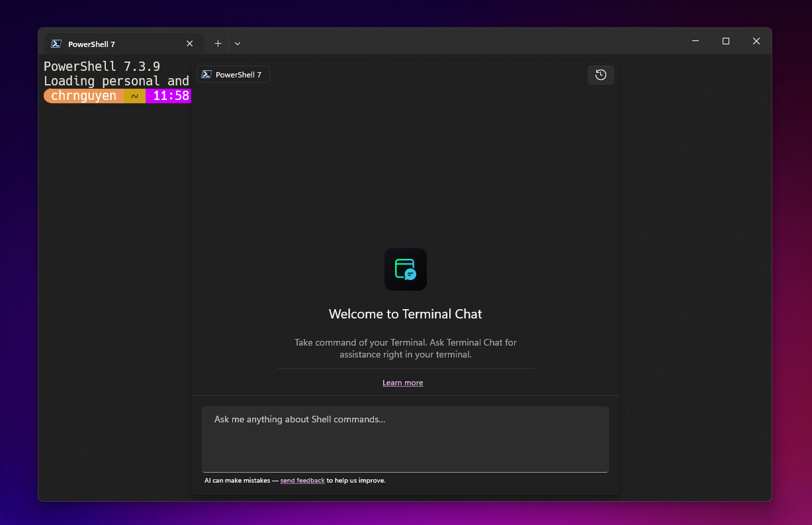The width and height of the screenshot is (812, 525).
Task: Click the magenta 11:58 clock segment in the prompt
Action: click(168, 95)
